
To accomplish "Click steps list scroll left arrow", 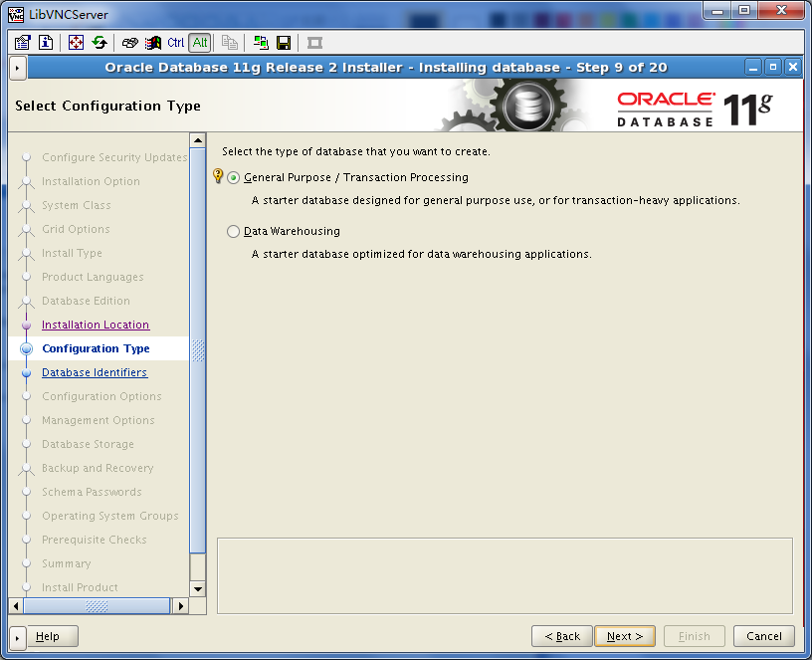I will (x=16, y=605).
